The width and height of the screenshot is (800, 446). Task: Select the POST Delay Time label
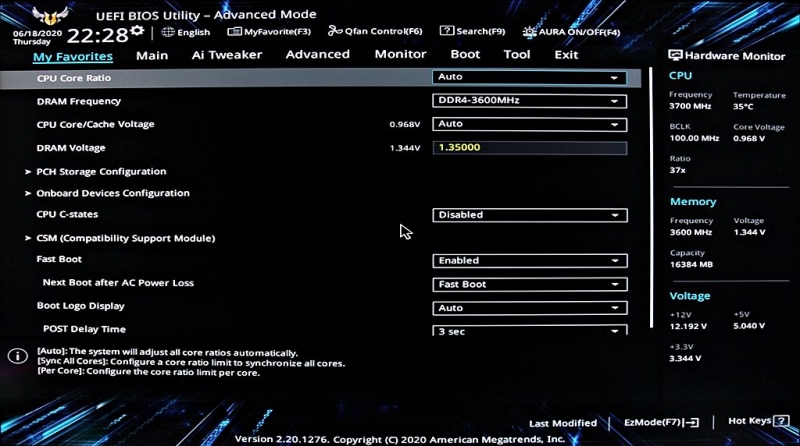[x=84, y=329]
